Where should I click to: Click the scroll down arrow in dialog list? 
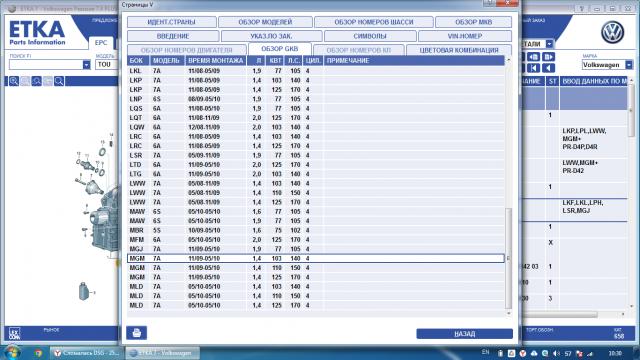[508, 313]
